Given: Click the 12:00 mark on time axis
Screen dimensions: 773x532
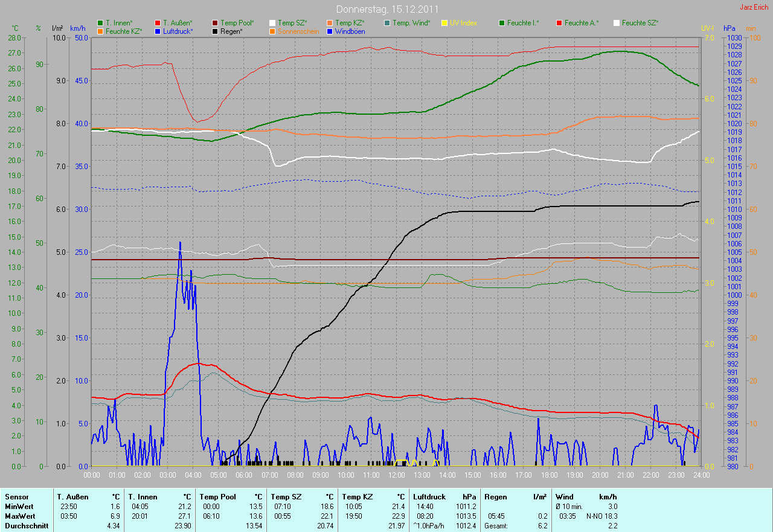Looking at the screenshot, I should [396, 475].
